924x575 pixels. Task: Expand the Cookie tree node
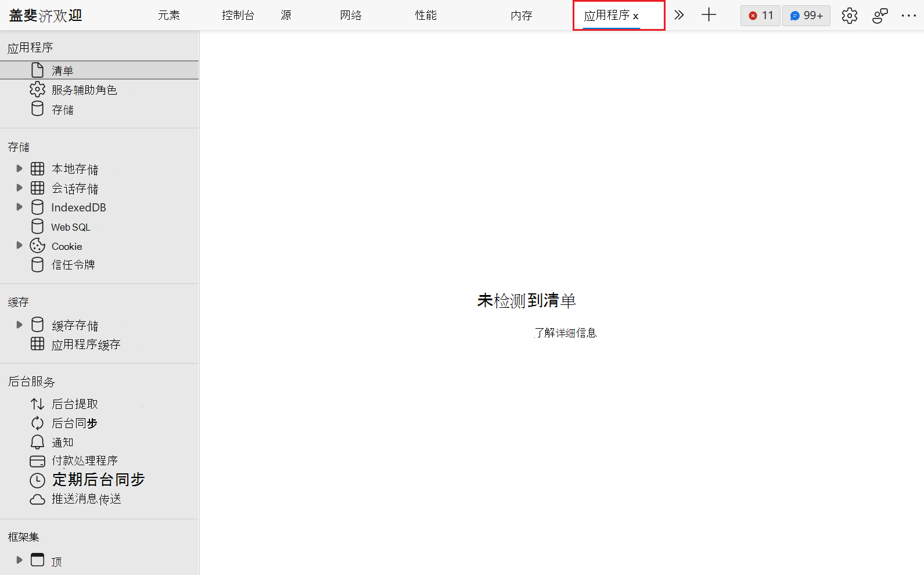(x=19, y=245)
